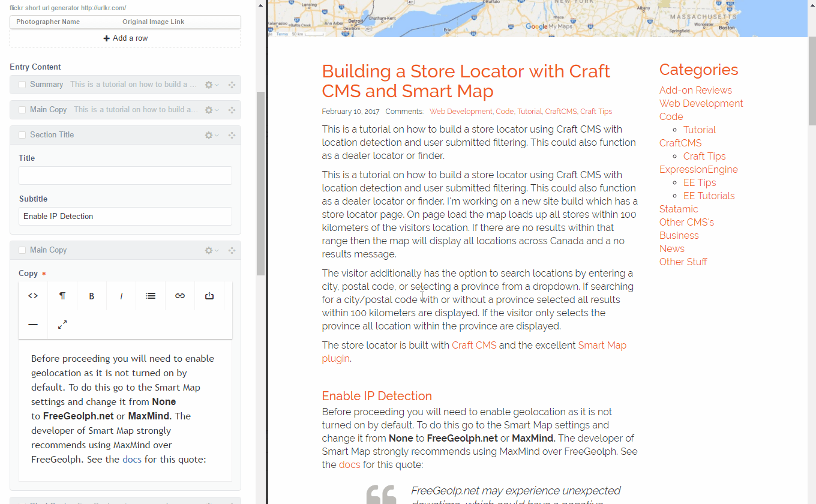Click the Google map preview image
The image size is (816, 504).
[538, 18]
